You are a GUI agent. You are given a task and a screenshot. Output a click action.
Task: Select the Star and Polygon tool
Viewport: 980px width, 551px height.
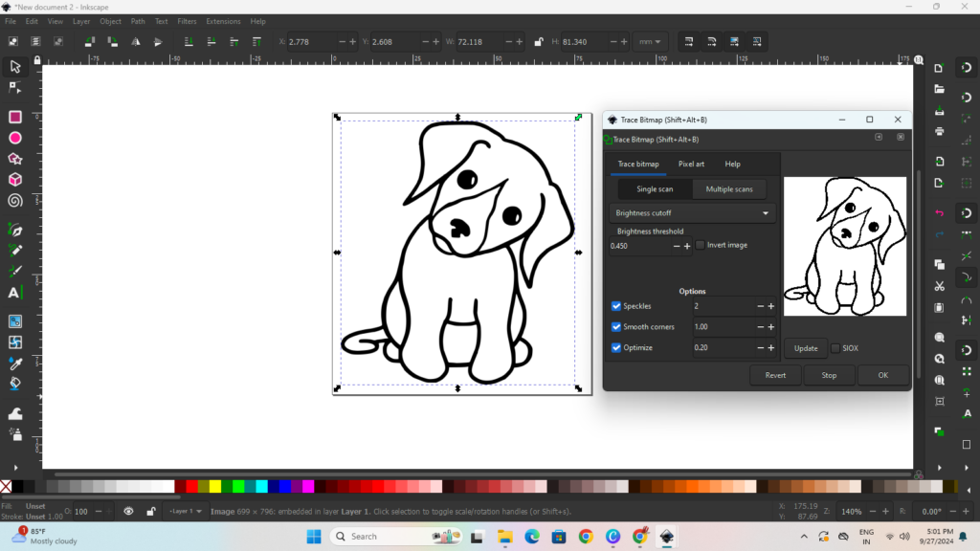15,159
